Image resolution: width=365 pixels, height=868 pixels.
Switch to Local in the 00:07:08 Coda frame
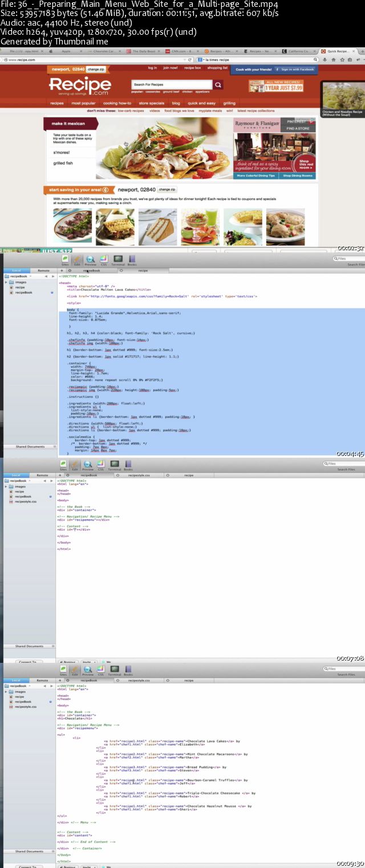(x=16, y=475)
